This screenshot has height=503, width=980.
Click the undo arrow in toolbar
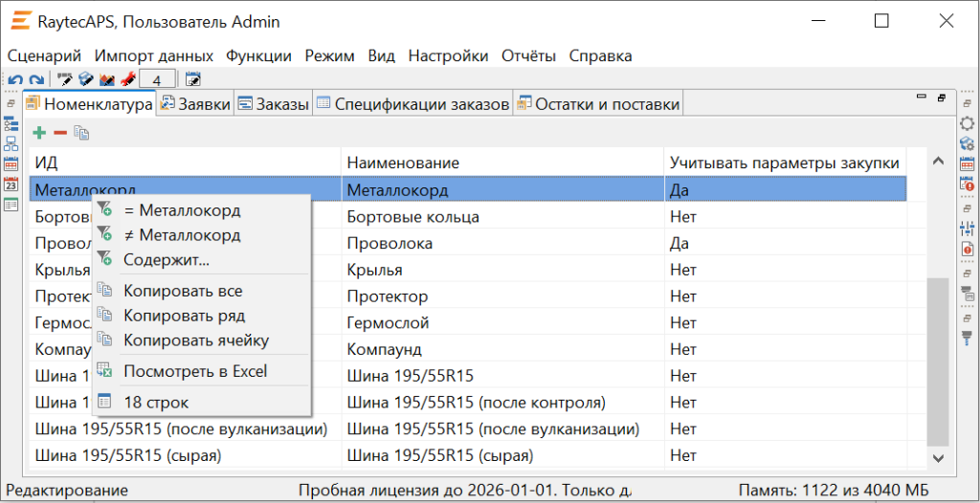point(15,79)
